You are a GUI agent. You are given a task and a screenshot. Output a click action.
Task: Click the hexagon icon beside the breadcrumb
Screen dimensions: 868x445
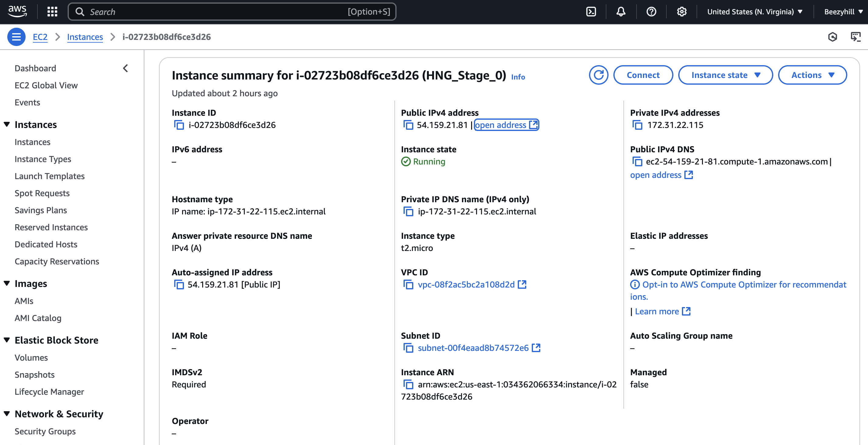click(832, 37)
